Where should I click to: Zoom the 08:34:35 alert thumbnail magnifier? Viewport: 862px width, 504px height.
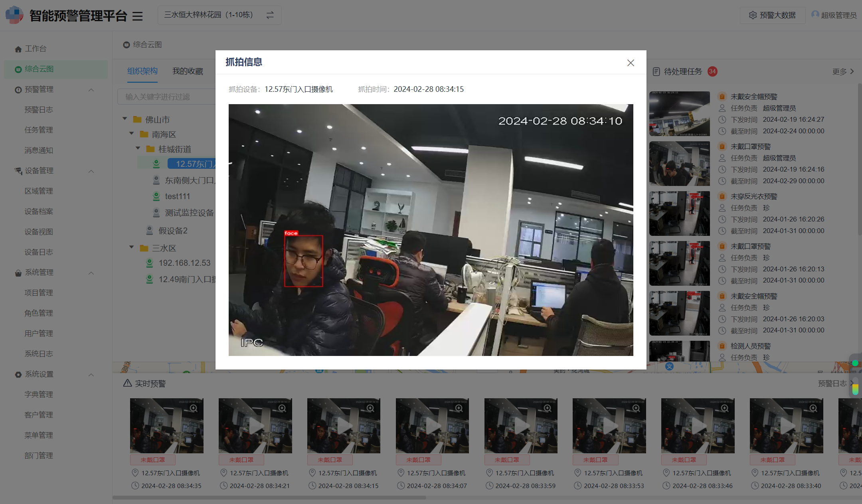point(194,408)
